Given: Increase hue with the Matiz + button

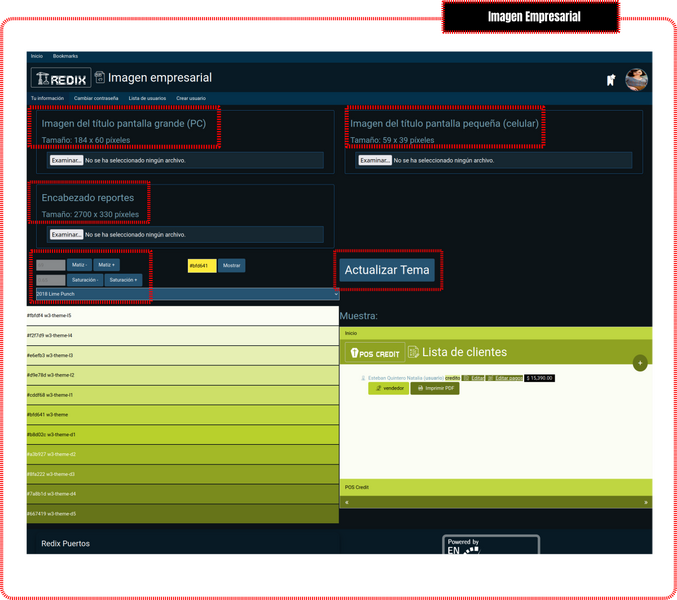Looking at the screenshot, I should (107, 265).
